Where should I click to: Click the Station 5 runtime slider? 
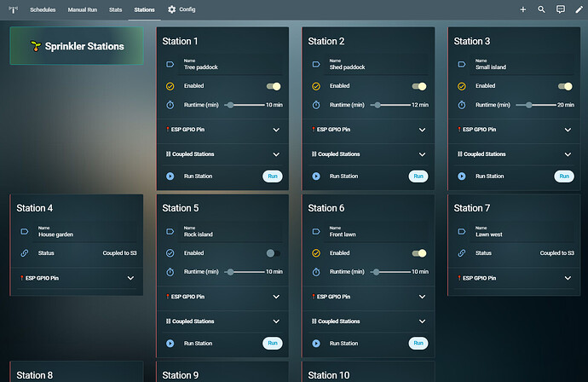point(245,272)
